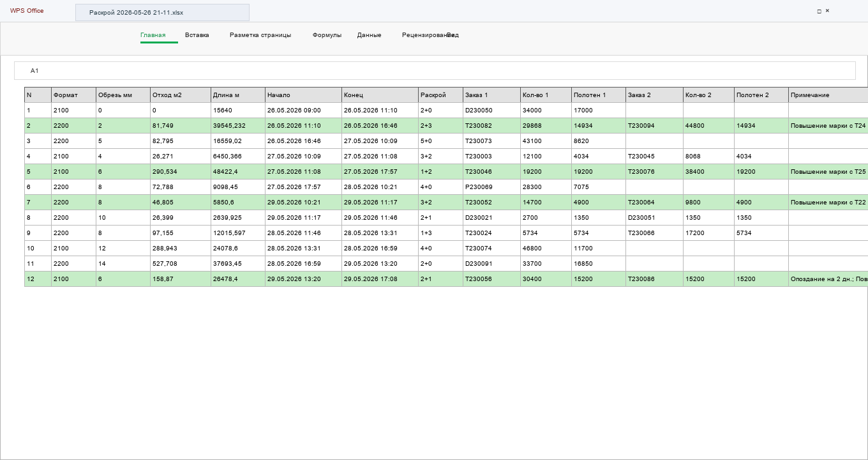
Task: Open the Разметка страницы tab
Action: click(x=260, y=35)
